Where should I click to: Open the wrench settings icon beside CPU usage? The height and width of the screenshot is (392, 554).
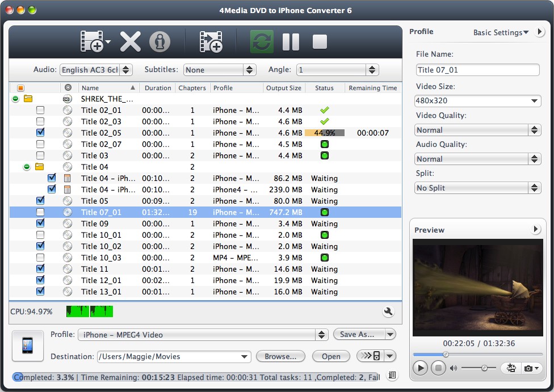coord(388,311)
